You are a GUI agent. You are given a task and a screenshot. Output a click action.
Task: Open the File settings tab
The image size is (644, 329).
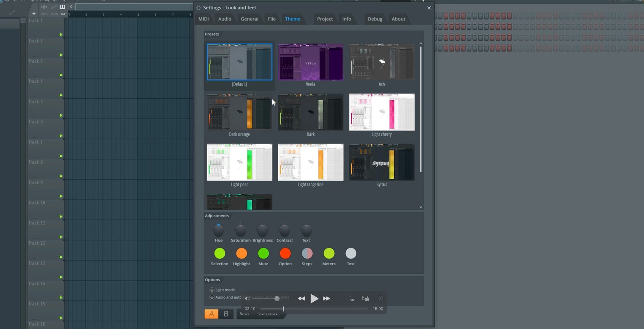tap(272, 19)
